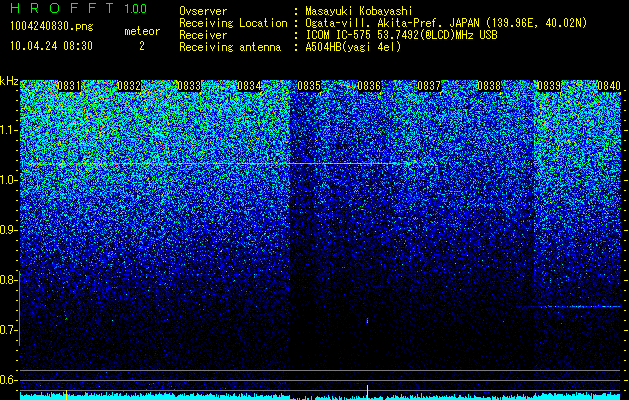Image resolution: width=629 pixels, height=400 pixels.
Task: Click the Receiving Location label
Action: pos(233,23)
